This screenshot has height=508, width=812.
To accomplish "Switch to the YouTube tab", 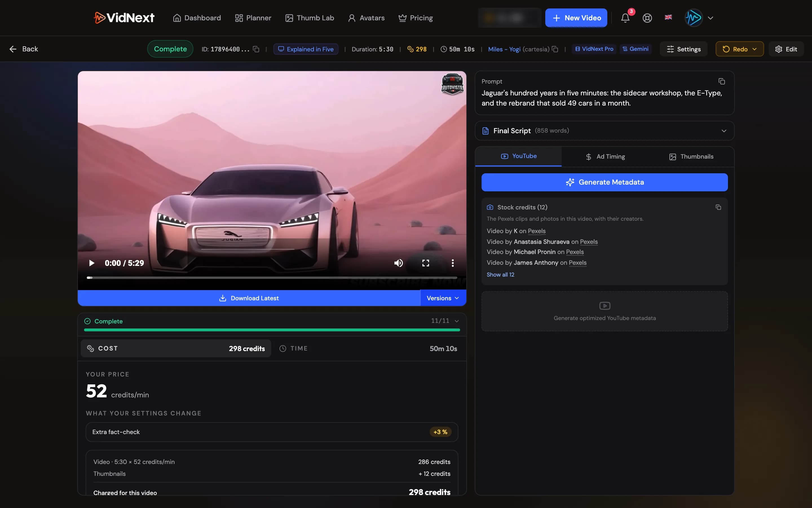I will 518,156.
